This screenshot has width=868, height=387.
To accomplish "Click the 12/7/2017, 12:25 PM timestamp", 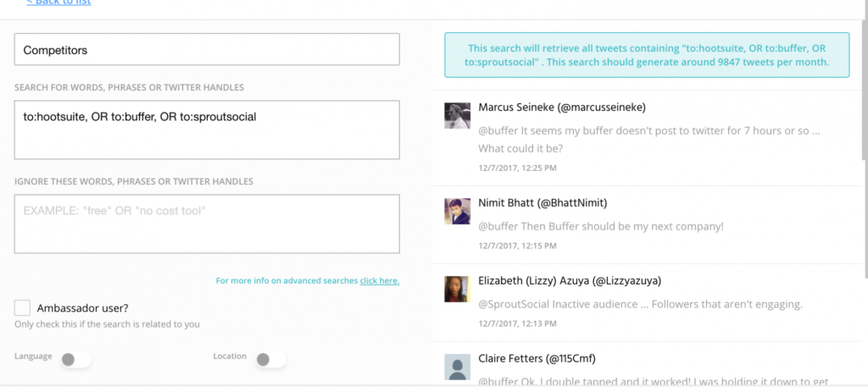I will point(517,168).
